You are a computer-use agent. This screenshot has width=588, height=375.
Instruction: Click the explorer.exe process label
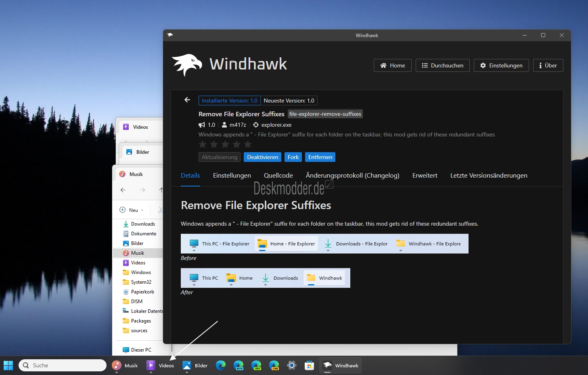tap(276, 125)
